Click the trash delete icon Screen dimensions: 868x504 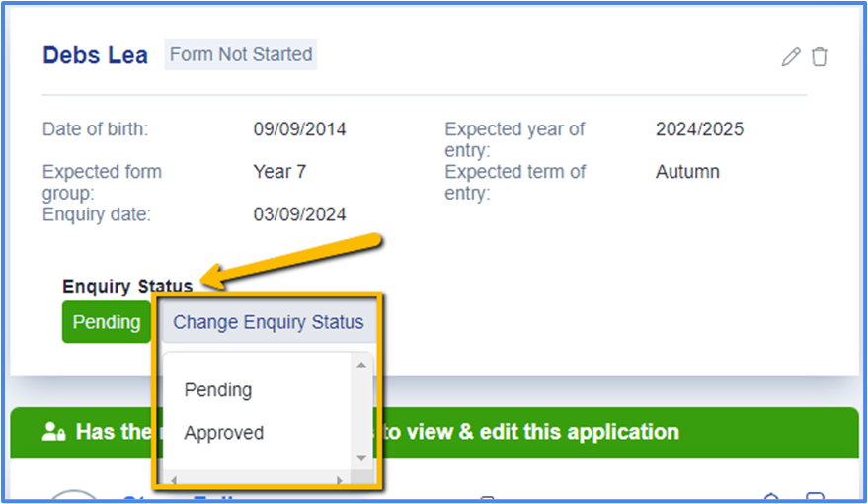(x=819, y=57)
